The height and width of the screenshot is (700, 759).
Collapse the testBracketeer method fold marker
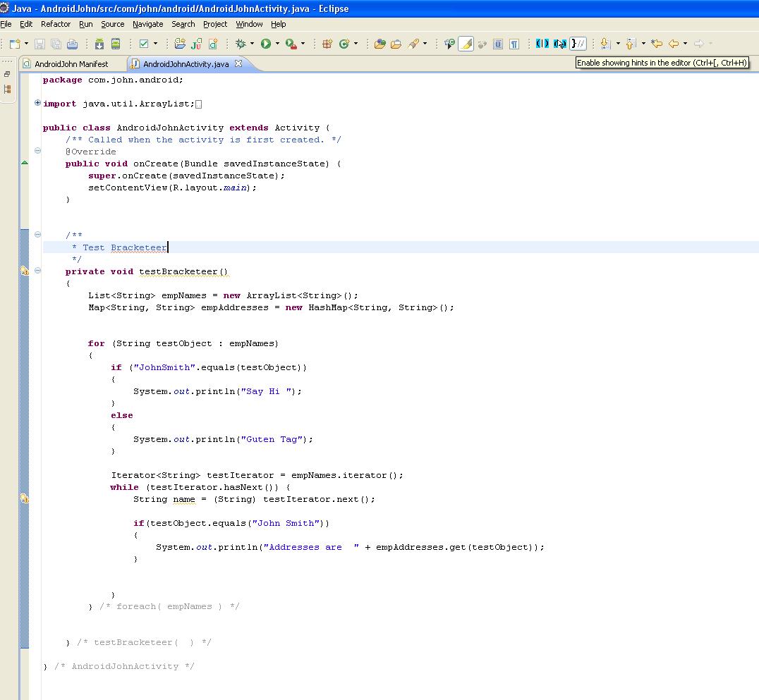(37, 271)
